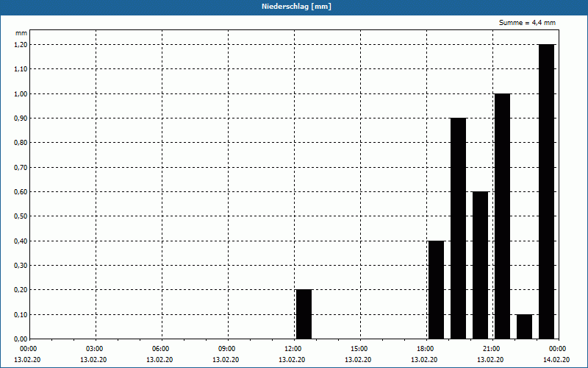
Task: Click the 09:00 time axis label
Action: pos(229,349)
